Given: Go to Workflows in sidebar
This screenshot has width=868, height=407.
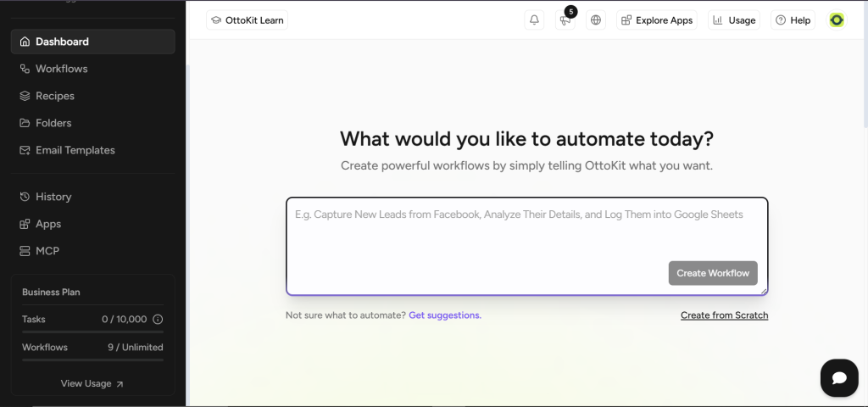Looking at the screenshot, I should 93,69.
